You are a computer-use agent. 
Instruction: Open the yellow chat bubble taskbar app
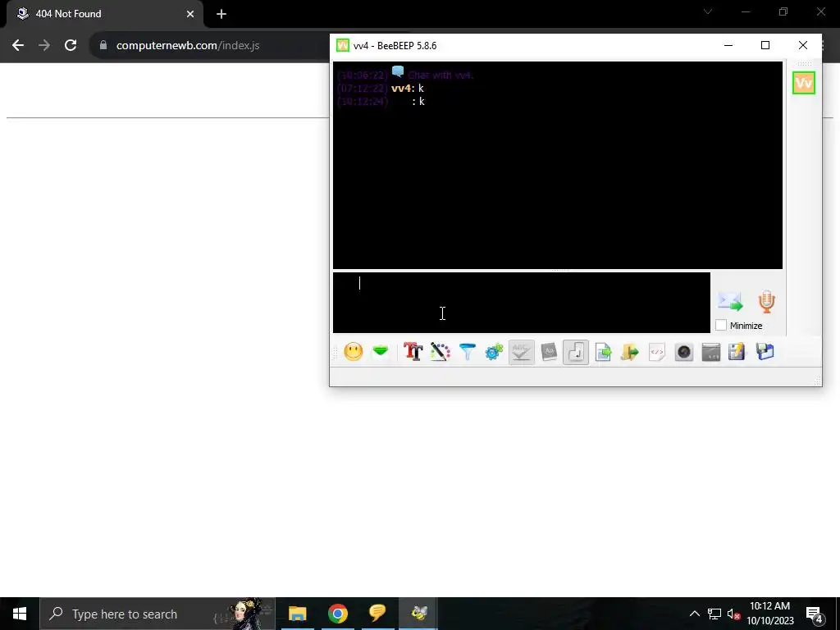coord(377,614)
